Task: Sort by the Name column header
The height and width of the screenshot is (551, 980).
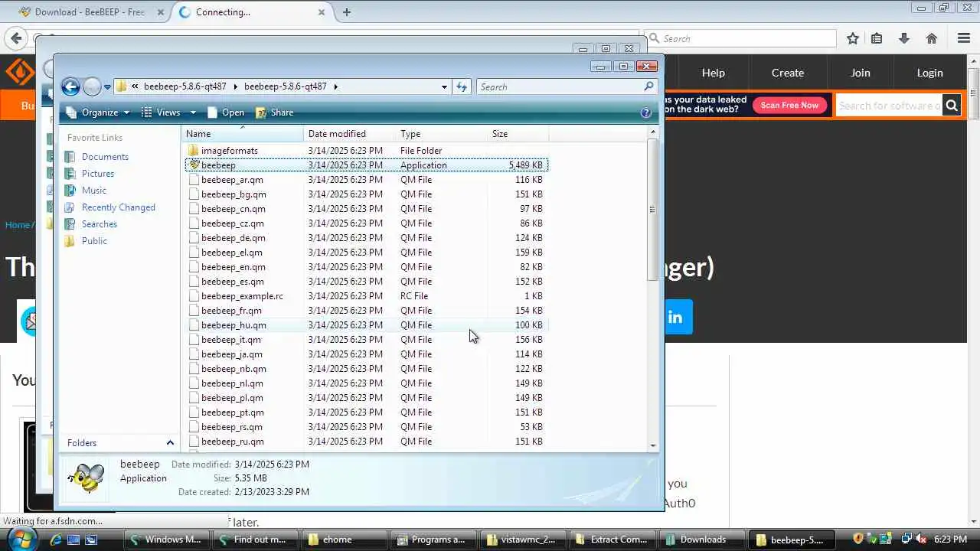Action: click(243, 134)
